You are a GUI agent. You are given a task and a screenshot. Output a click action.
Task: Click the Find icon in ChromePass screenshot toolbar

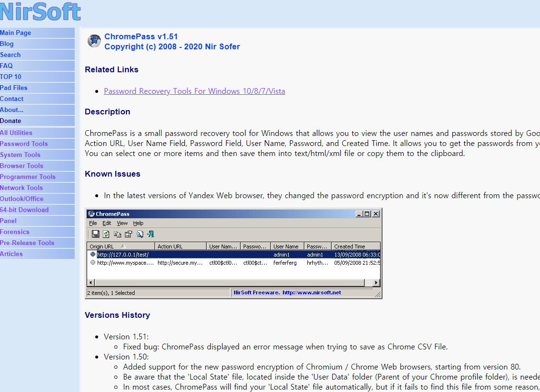point(139,234)
